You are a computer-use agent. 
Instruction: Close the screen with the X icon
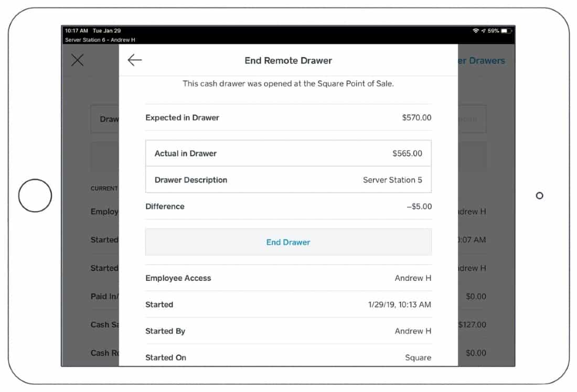[x=77, y=60]
